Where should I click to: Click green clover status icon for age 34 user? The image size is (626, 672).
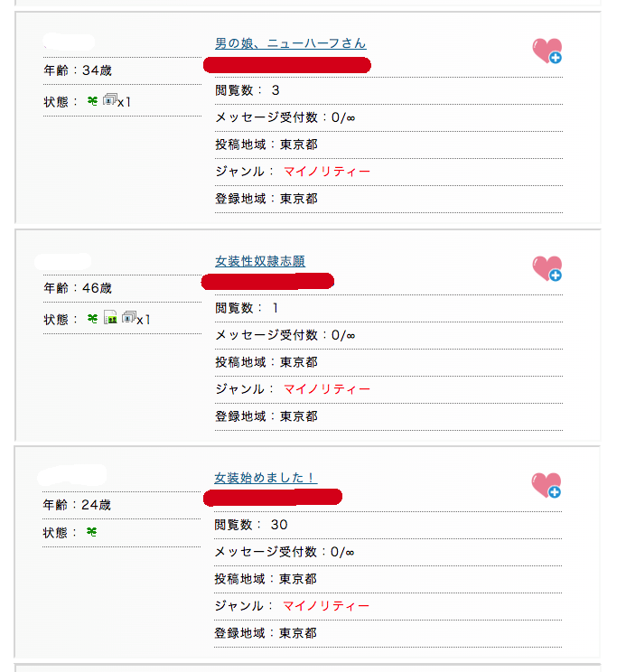(x=92, y=101)
